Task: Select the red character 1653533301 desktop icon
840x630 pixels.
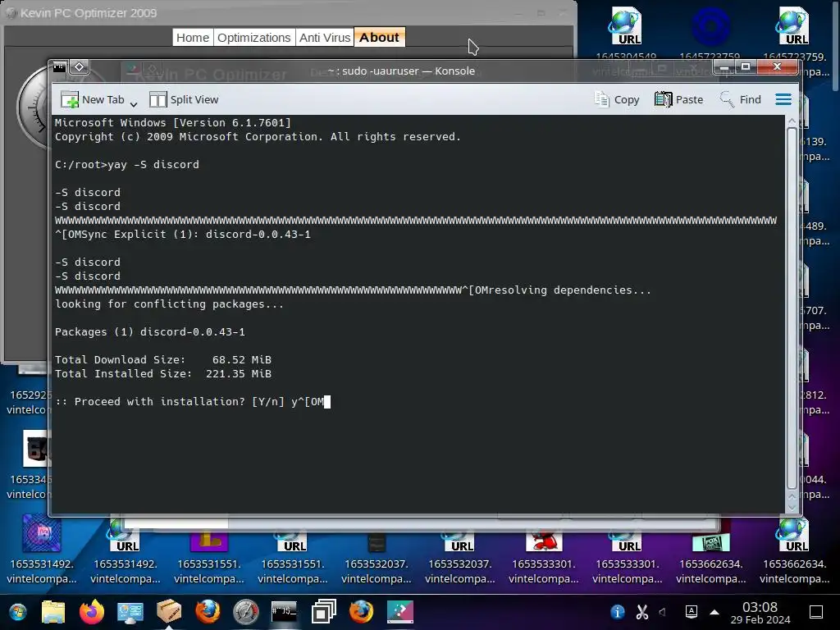Action: pyautogui.click(x=543, y=550)
